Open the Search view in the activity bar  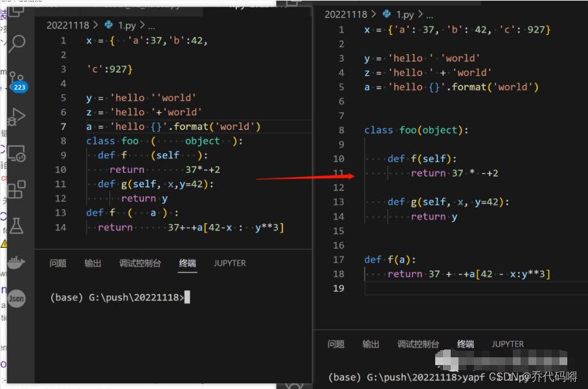pos(17,44)
